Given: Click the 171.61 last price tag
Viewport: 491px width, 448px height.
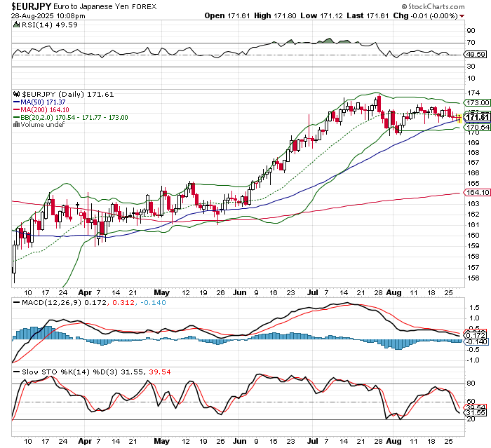Looking at the screenshot, I should (x=476, y=117).
